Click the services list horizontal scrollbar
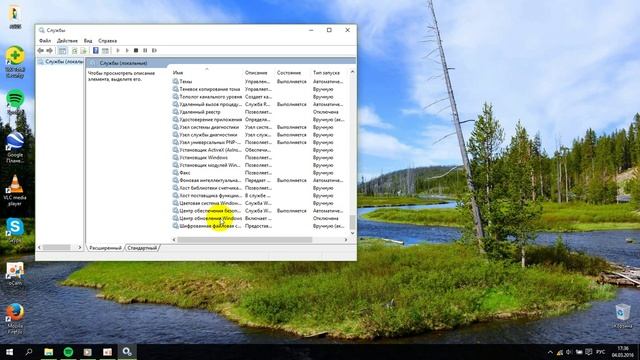This screenshot has height=360, width=640. pos(245,240)
